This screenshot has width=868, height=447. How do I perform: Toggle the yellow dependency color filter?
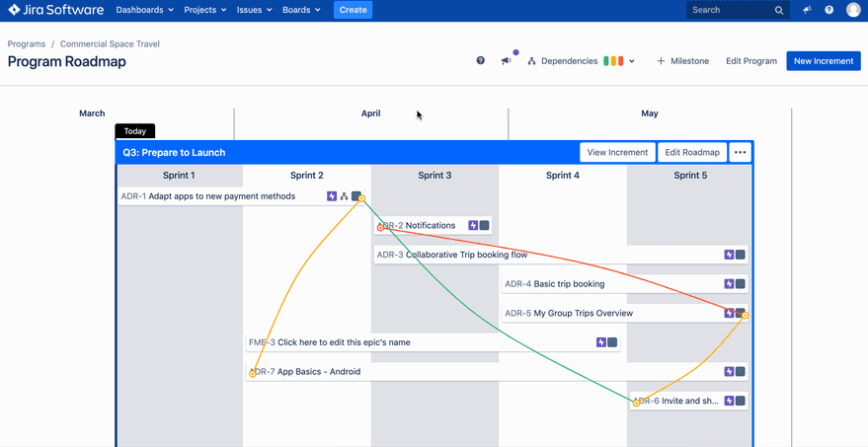click(614, 61)
